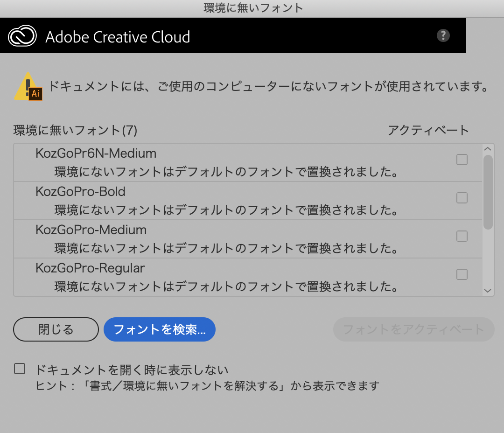Click the Adobe Creative Cloud title text
This screenshot has width=504, height=433.
point(118,37)
